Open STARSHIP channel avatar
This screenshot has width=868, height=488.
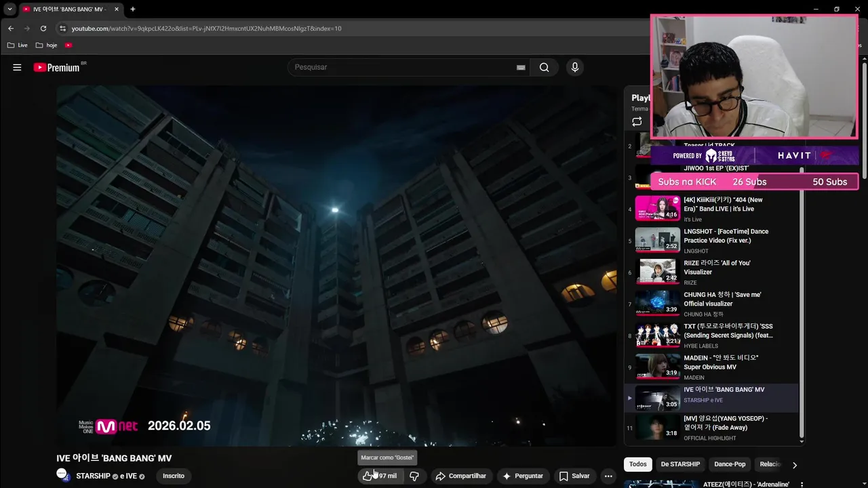coord(63,475)
